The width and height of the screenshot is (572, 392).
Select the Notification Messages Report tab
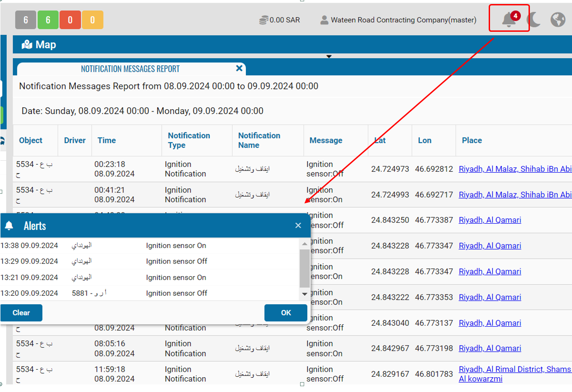click(130, 69)
